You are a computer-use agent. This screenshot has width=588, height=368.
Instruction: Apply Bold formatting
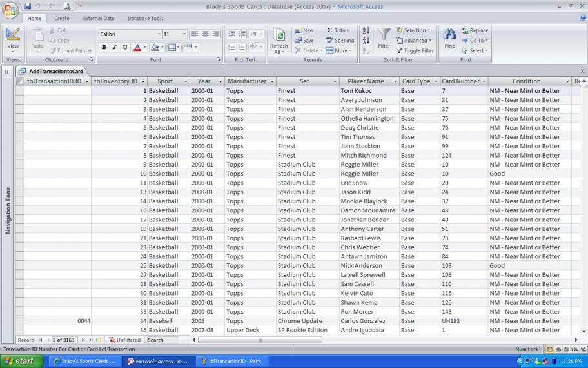tap(104, 47)
